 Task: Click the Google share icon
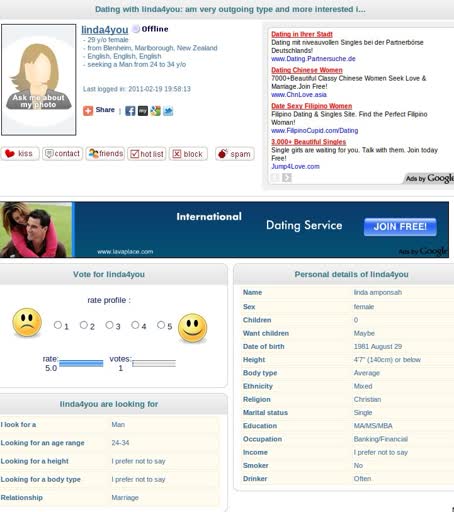pyautogui.click(x=155, y=111)
